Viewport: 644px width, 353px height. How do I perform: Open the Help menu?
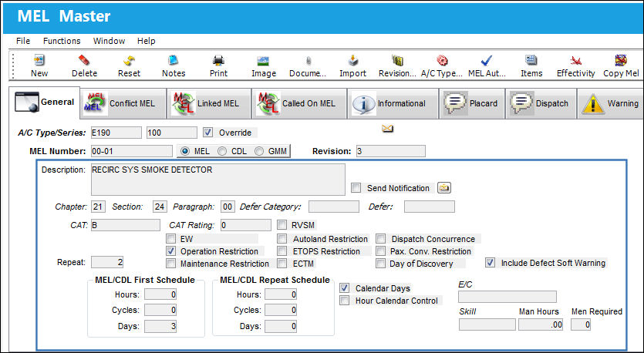(x=147, y=41)
